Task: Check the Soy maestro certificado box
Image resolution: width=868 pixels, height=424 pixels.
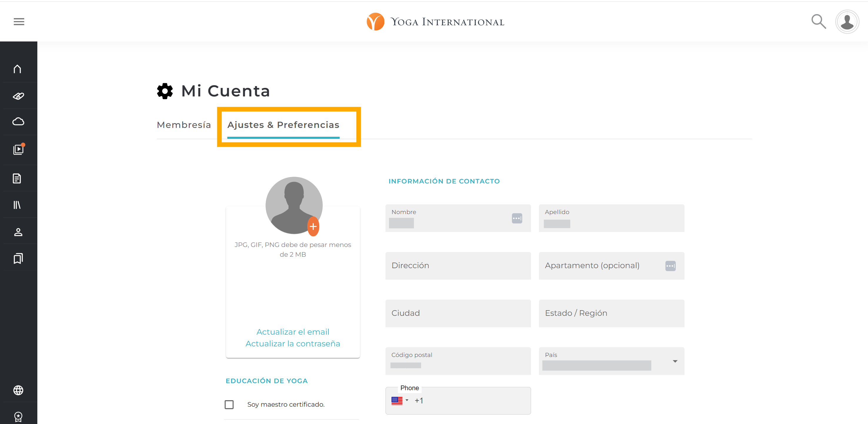Action: pyautogui.click(x=229, y=404)
